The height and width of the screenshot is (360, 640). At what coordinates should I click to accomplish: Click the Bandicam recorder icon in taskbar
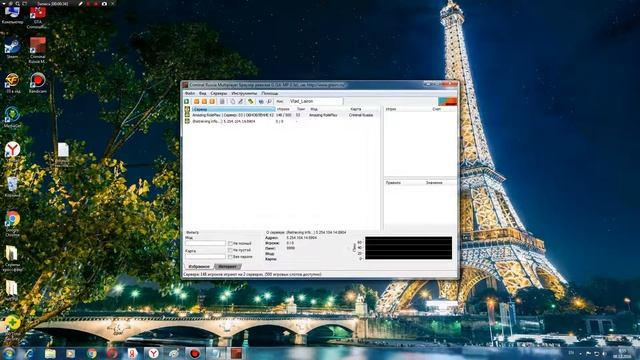(195, 353)
